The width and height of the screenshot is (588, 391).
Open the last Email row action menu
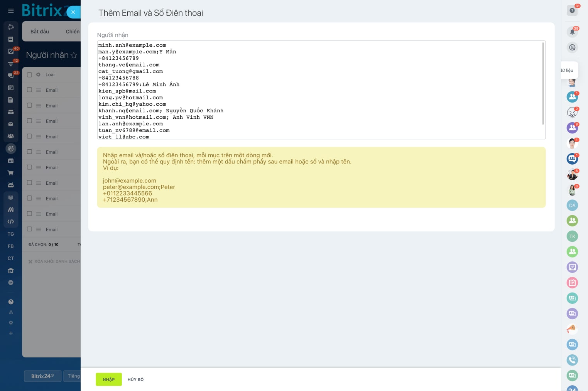point(39,229)
